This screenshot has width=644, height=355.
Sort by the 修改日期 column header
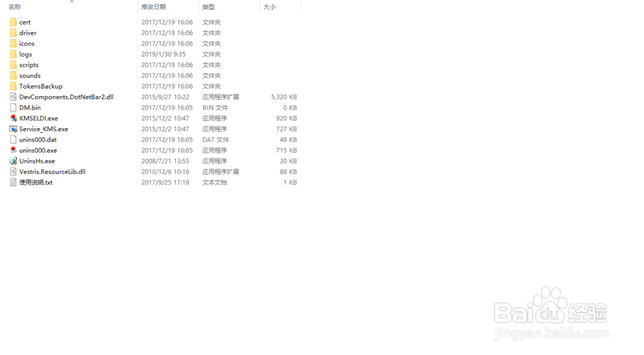[154, 7]
